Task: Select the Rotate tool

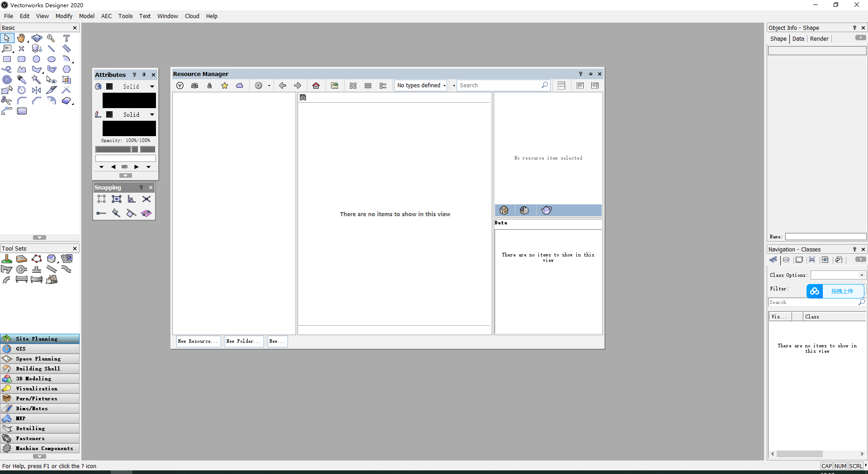Action: coord(22,90)
